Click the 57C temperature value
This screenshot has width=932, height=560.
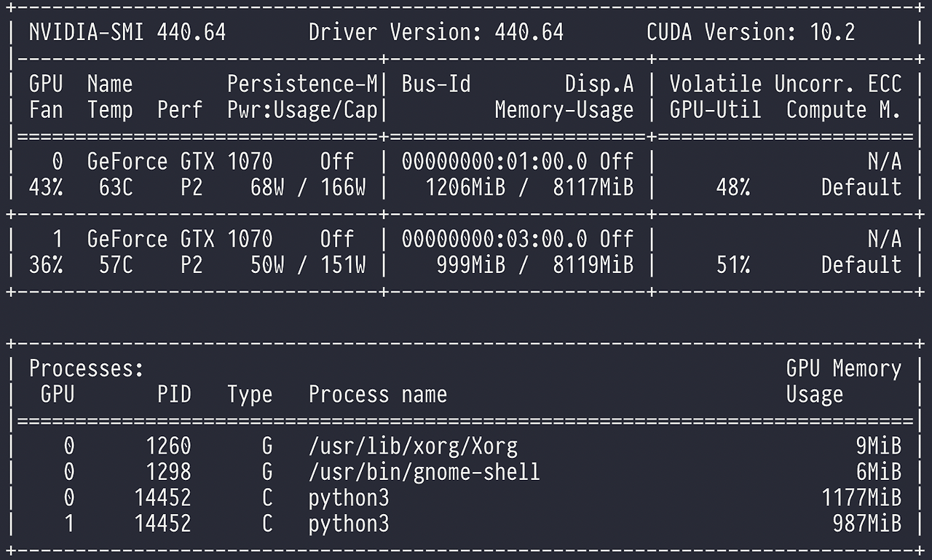coord(116,265)
